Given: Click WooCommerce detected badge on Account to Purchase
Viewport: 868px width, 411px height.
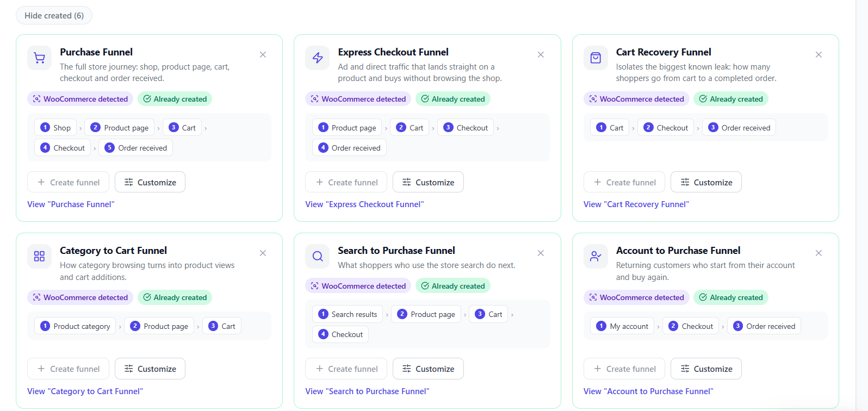Looking at the screenshot, I should click(636, 297).
